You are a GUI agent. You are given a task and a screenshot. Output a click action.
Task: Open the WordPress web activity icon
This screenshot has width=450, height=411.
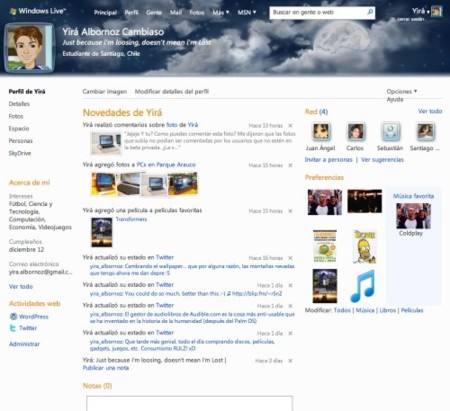13,316
